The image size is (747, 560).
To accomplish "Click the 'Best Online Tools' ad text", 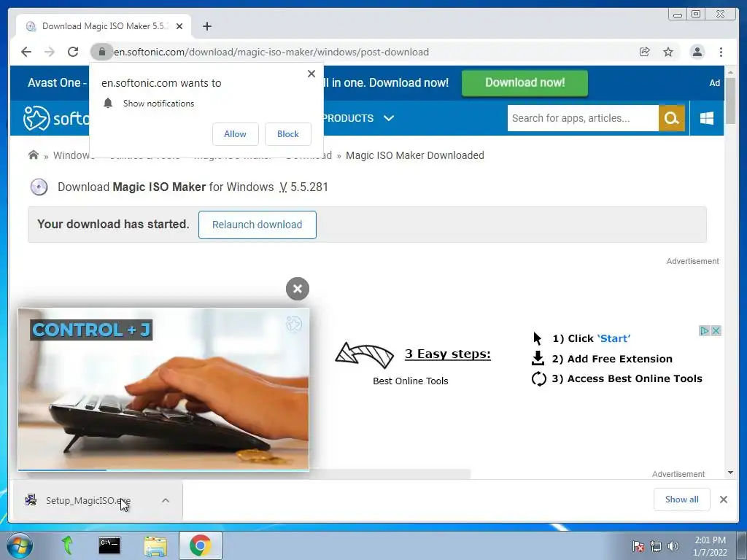I will (411, 381).
